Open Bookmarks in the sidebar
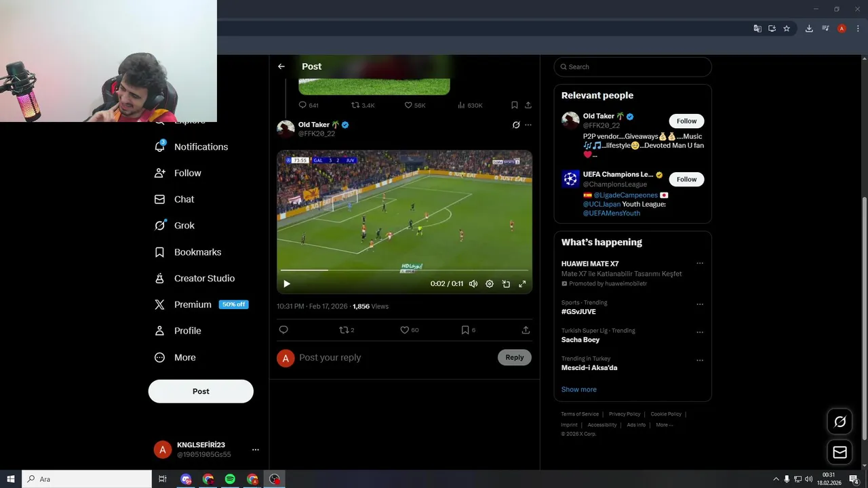Image resolution: width=868 pixels, height=488 pixels. click(x=188, y=252)
